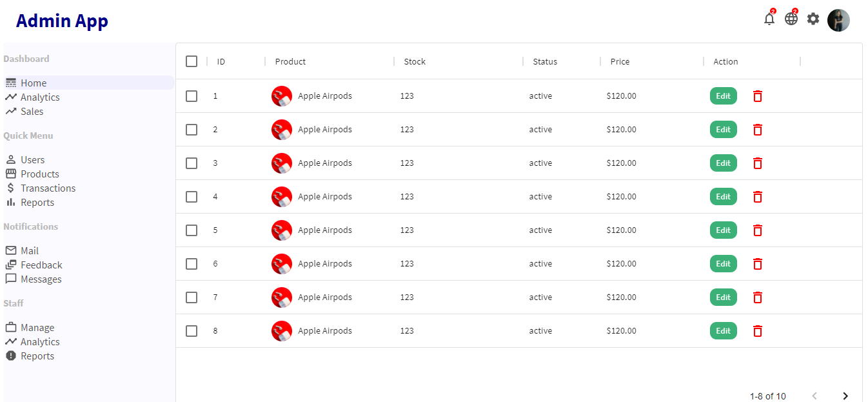The height and width of the screenshot is (402, 868).
Task: Click the trend icon beside Sales
Action: coord(10,112)
